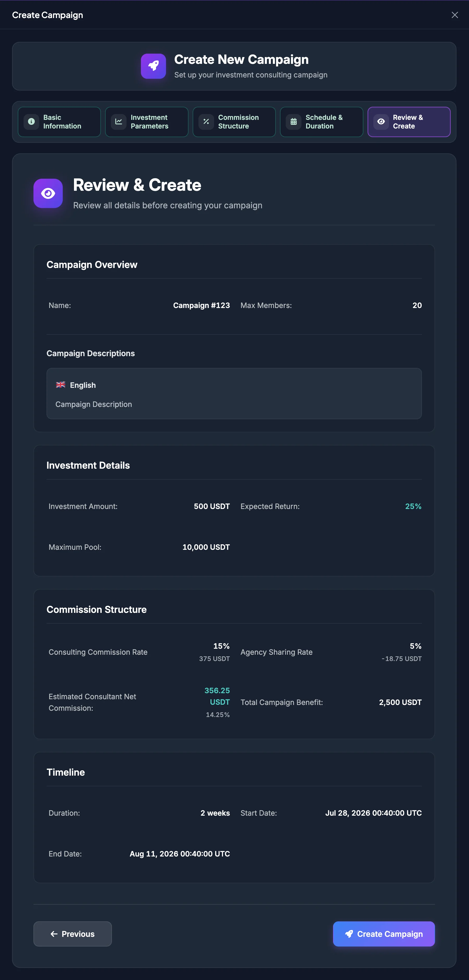This screenshot has height=980, width=469.
Task: Click the percent icon in Commission Structure step
Action: 206,122
